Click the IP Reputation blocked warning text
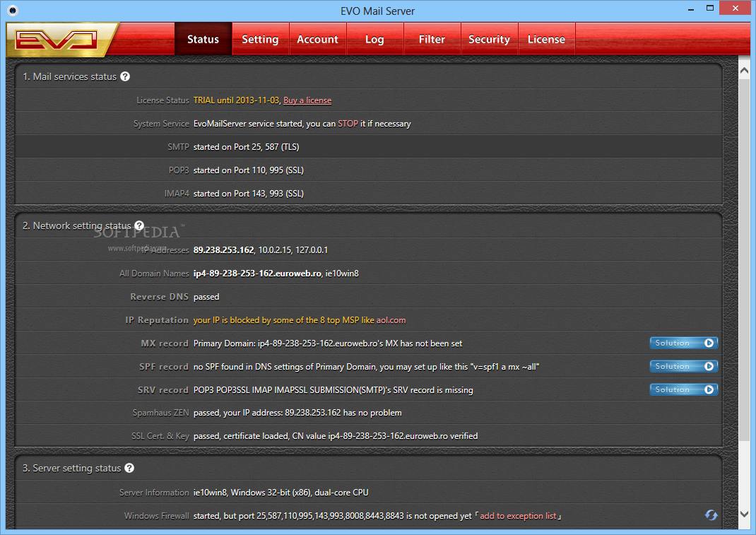The image size is (756, 535). [x=300, y=320]
